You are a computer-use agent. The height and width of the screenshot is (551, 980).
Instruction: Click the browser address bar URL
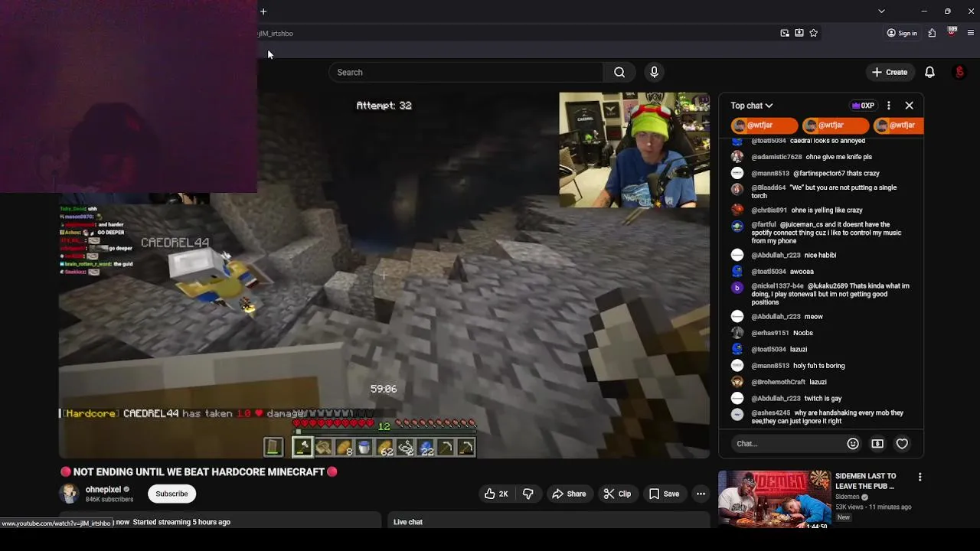point(276,34)
